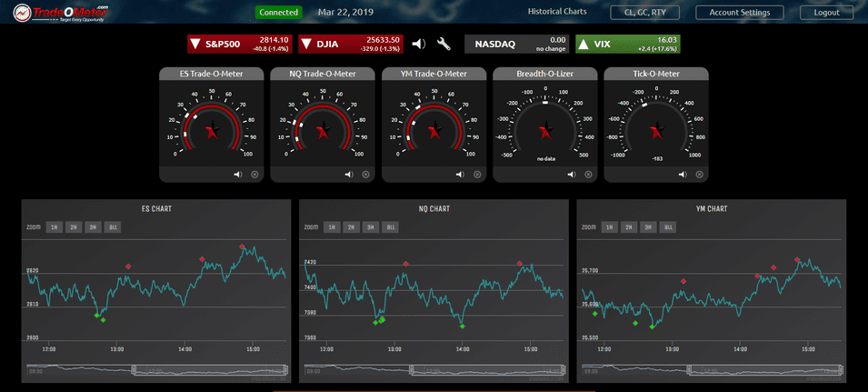
Task: Click the red signal marker at the NQ chart peak
Action: (520, 264)
